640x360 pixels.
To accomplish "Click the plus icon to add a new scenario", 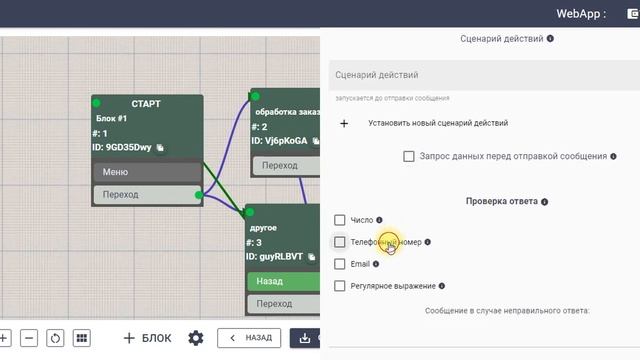I will point(344,123).
